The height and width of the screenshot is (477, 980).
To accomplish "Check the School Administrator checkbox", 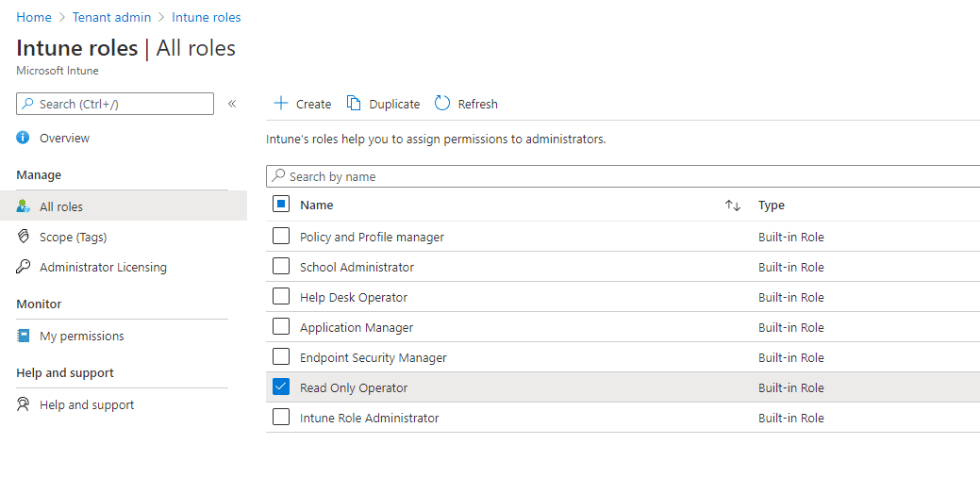I will tap(281, 266).
